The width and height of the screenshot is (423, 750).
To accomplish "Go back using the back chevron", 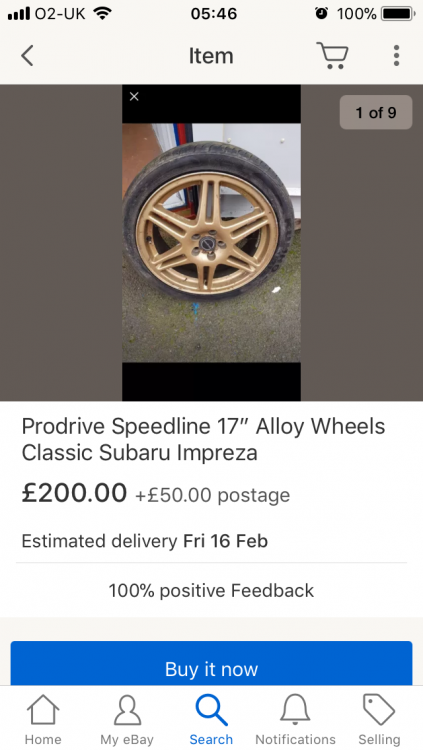I will [x=27, y=55].
